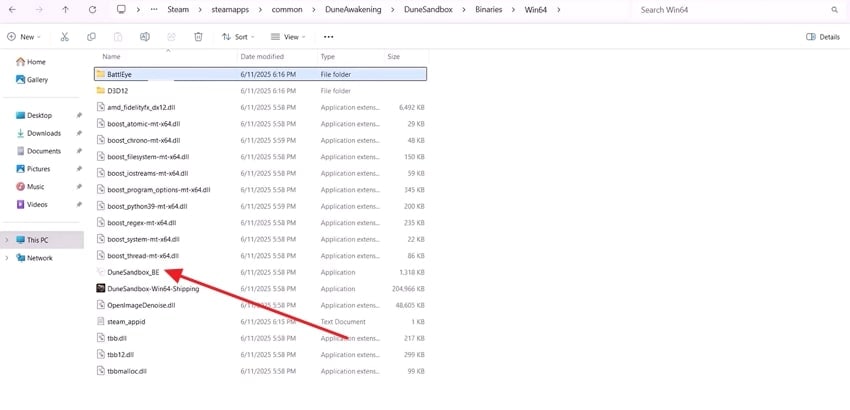Open the Sort dropdown

point(238,37)
